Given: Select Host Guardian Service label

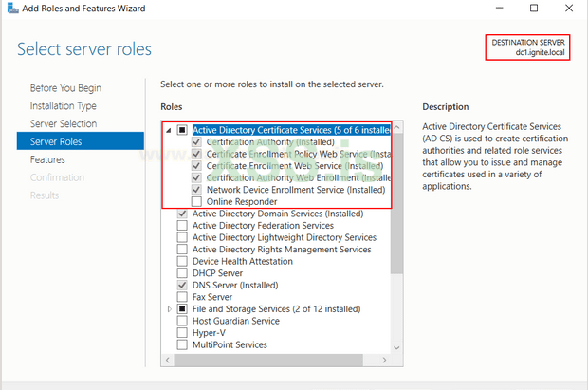Looking at the screenshot, I should [x=236, y=321].
